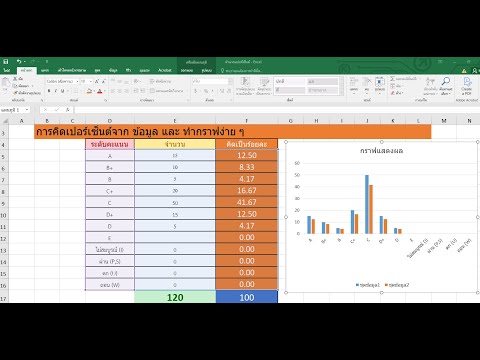Click the AutoSum sigma icon
480x360 pixels.
[393, 79]
